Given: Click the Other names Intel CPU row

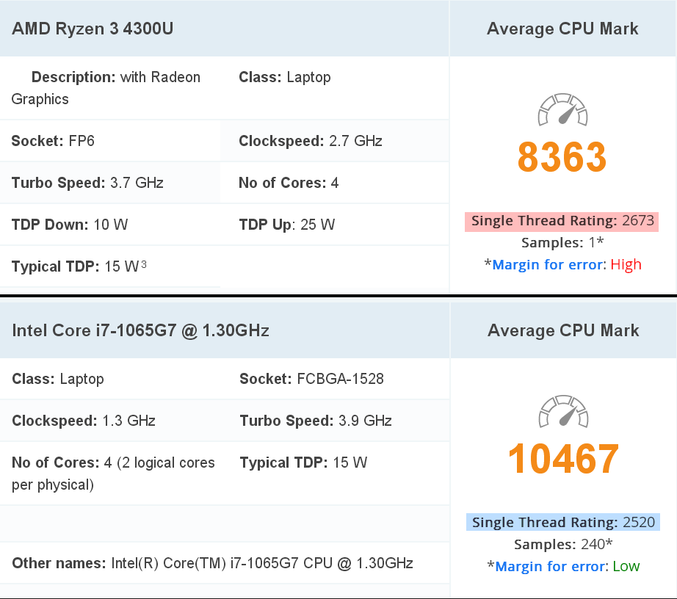Looking at the screenshot, I should 212,563.
